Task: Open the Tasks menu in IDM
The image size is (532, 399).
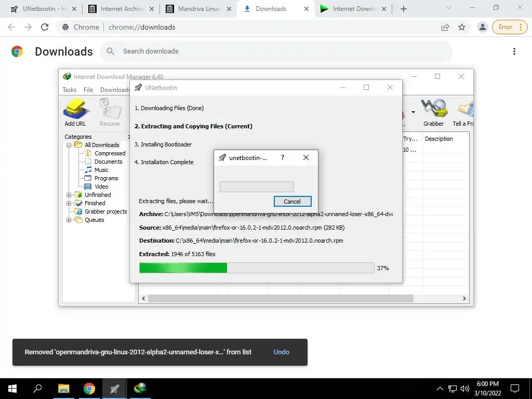Action: coord(69,89)
